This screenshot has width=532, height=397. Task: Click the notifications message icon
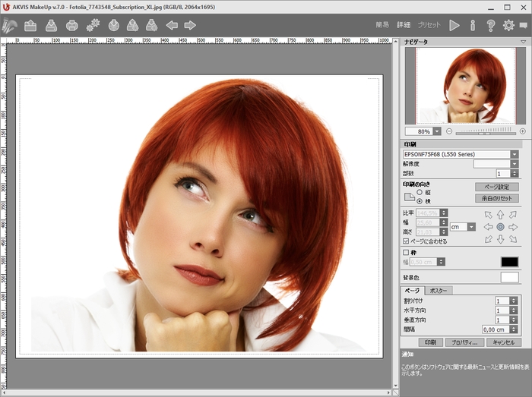[x=524, y=25]
